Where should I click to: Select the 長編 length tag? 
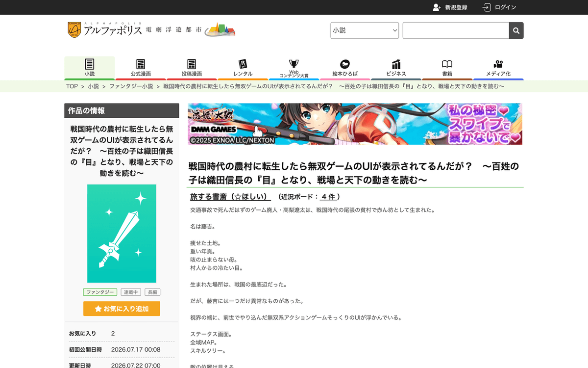(152, 292)
